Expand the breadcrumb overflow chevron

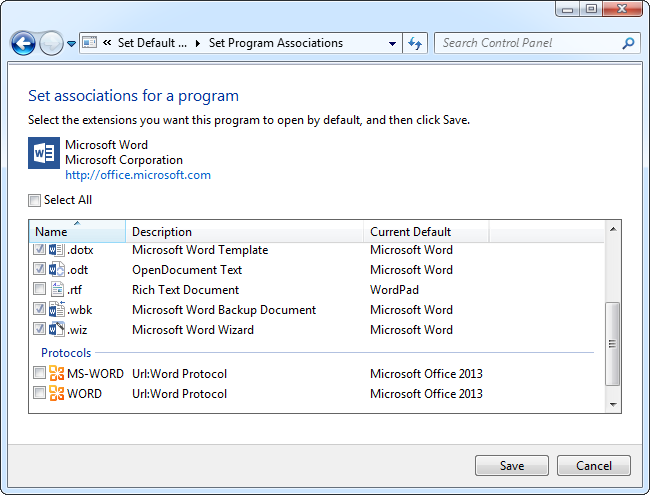point(106,43)
